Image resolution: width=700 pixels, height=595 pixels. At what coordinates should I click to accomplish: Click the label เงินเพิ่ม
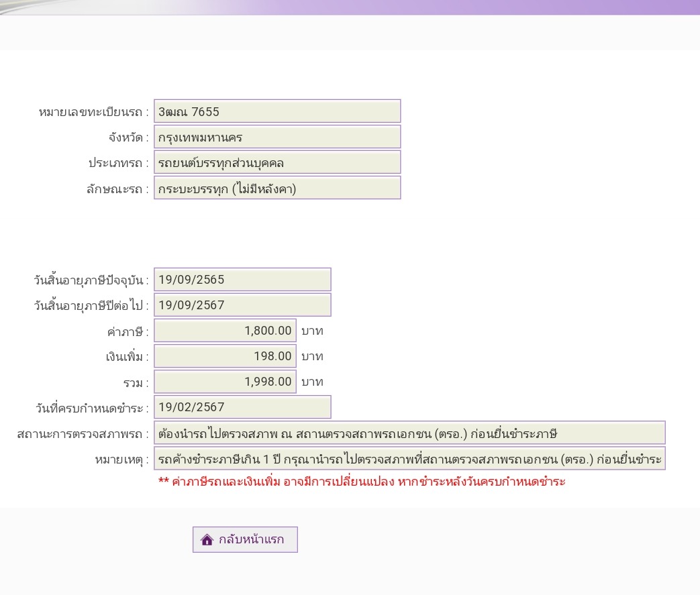pyautogui.click(x=128, y=357)
